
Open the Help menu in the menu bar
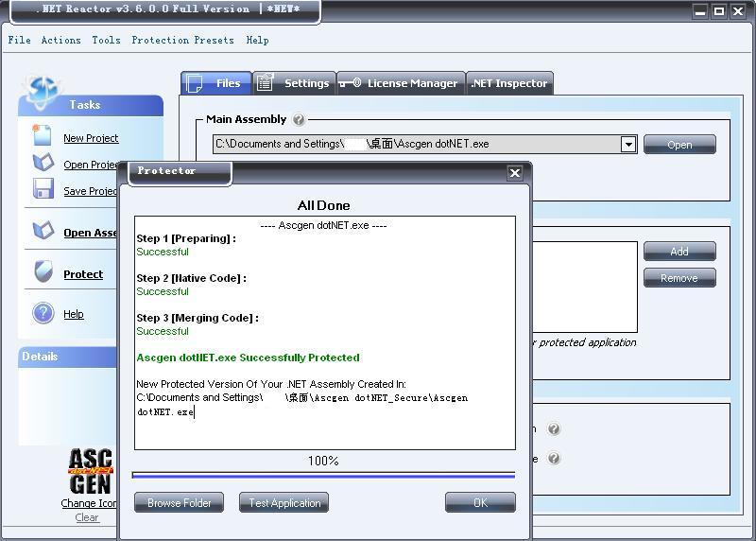[257, 40]
